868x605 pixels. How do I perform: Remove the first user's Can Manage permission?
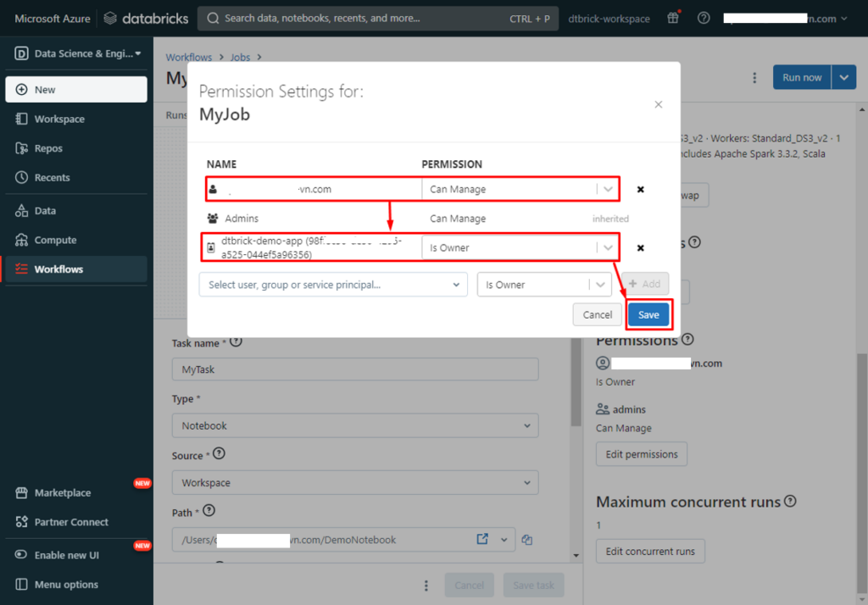tap(641, 190)
